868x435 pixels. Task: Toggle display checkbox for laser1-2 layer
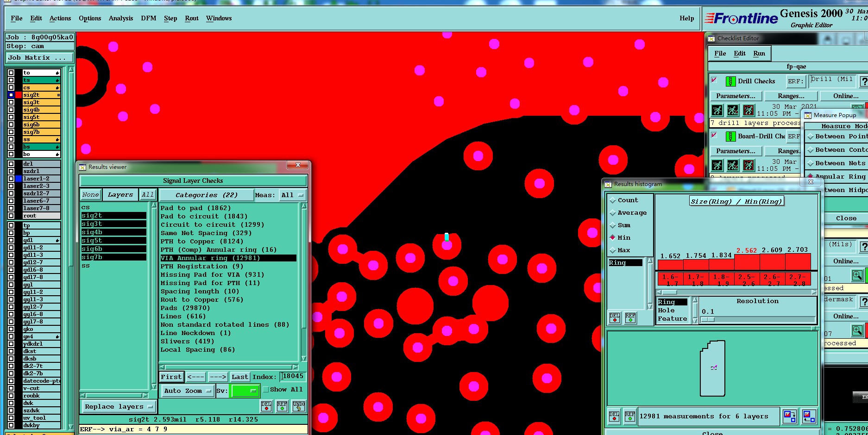11,179
